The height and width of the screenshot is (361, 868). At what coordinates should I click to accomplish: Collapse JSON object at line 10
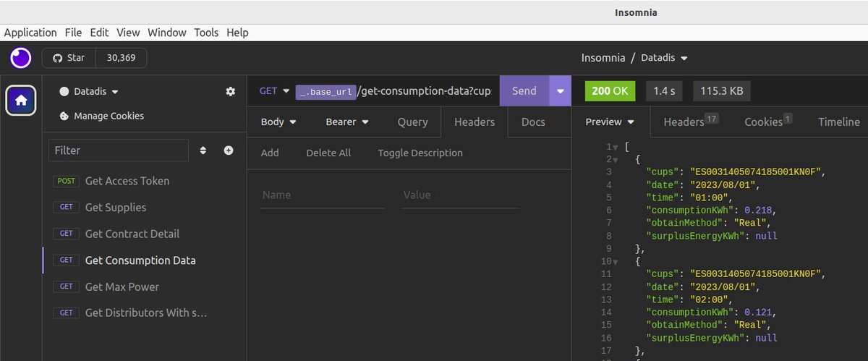click(x=615, y=261)
